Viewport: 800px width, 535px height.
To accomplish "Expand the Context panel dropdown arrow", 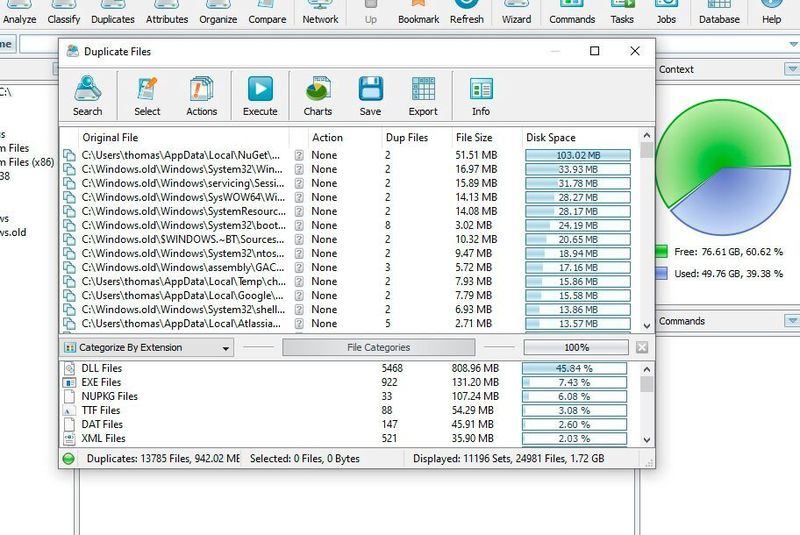I will (x=792, y=69).
